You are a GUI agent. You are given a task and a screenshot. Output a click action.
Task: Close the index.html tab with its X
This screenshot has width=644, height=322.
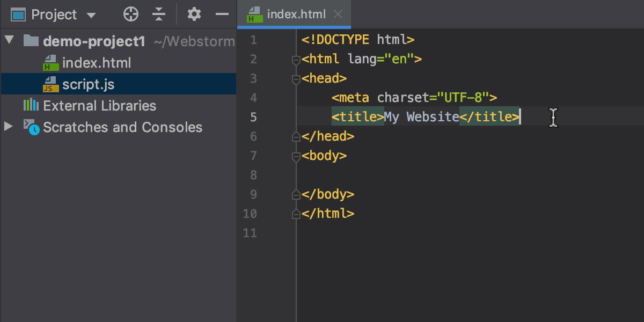338,14
